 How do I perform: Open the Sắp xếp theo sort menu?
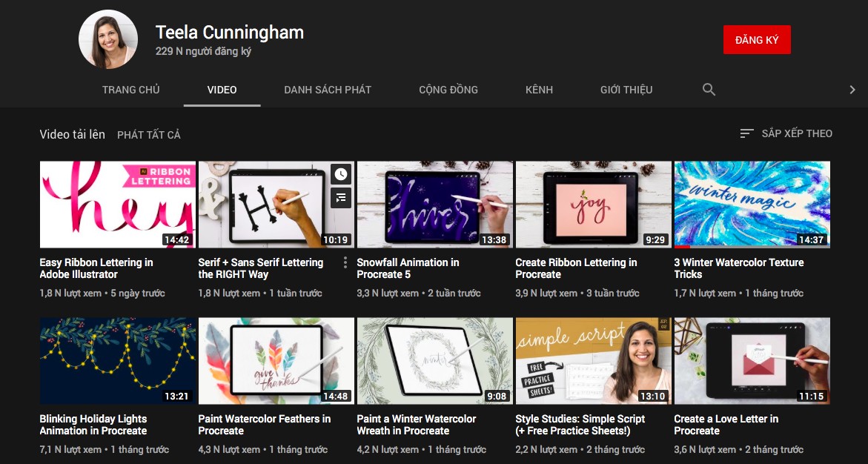click(786, 133)
